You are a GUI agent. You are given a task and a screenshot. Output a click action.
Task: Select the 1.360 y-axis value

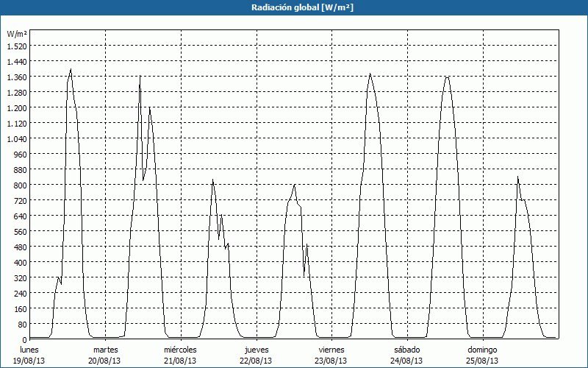tap(17, 77)
